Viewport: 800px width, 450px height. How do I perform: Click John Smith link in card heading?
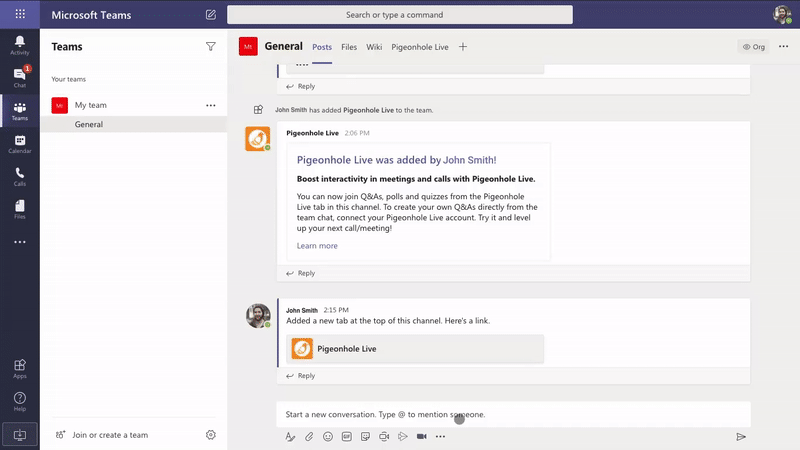469,160
